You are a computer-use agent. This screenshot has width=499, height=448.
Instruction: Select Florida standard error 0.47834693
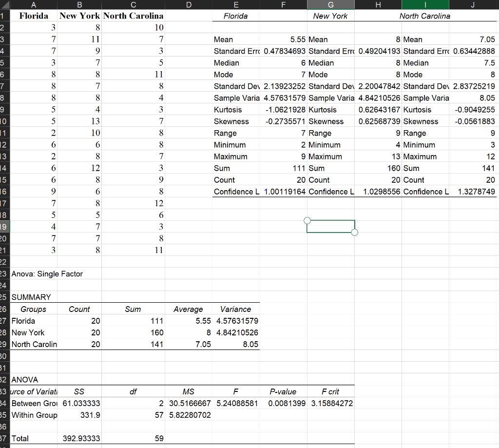pyautogui.click(x=285, y=51)
